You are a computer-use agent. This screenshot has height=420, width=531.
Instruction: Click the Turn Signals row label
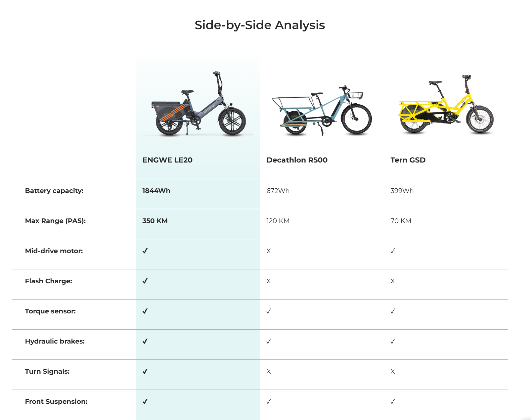pyautogui.click(x=47, y=371)
